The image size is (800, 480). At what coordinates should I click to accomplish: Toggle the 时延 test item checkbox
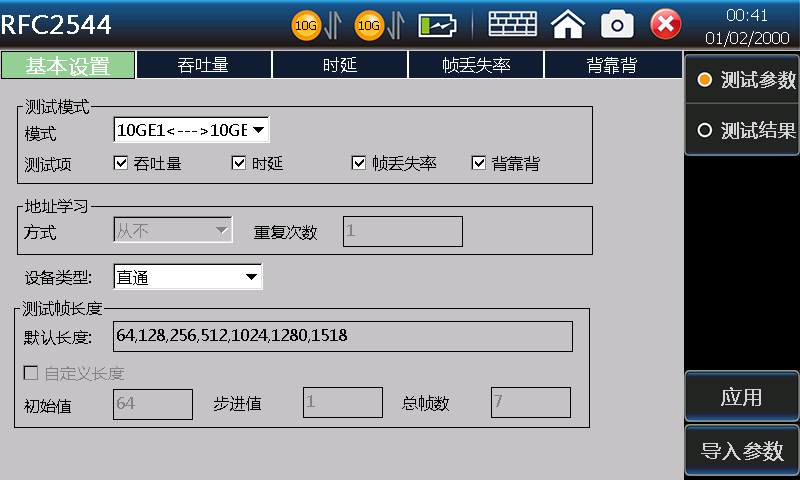[x=239, y=163]
